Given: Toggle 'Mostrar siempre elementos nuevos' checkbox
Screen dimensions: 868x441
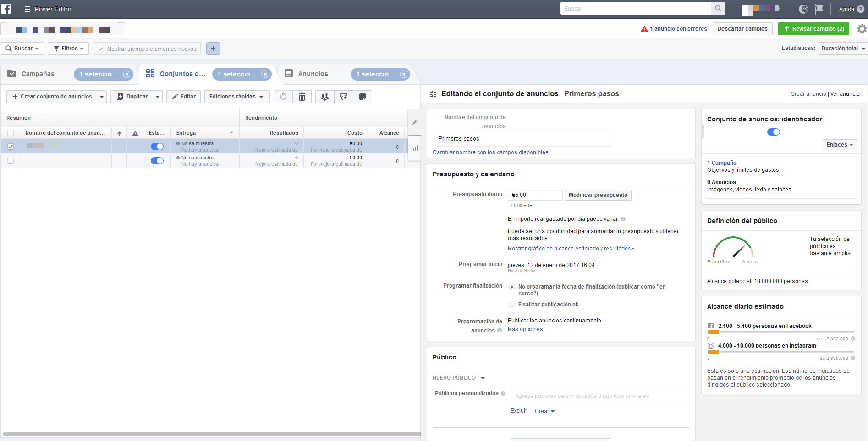Looking at the screenshot, I should click(x=101, y=49).
